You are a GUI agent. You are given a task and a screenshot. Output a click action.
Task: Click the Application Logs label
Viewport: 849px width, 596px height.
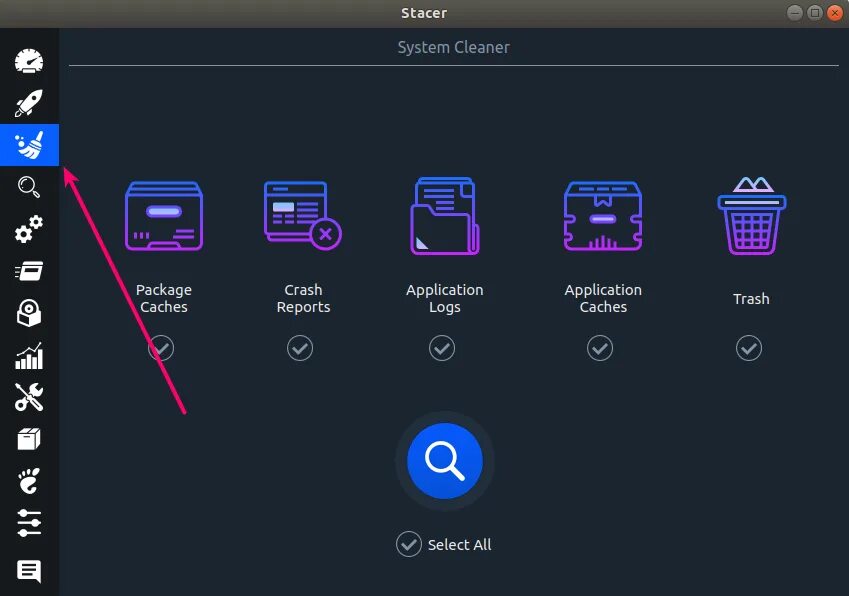pyautogui.click(x=445, y=298)
